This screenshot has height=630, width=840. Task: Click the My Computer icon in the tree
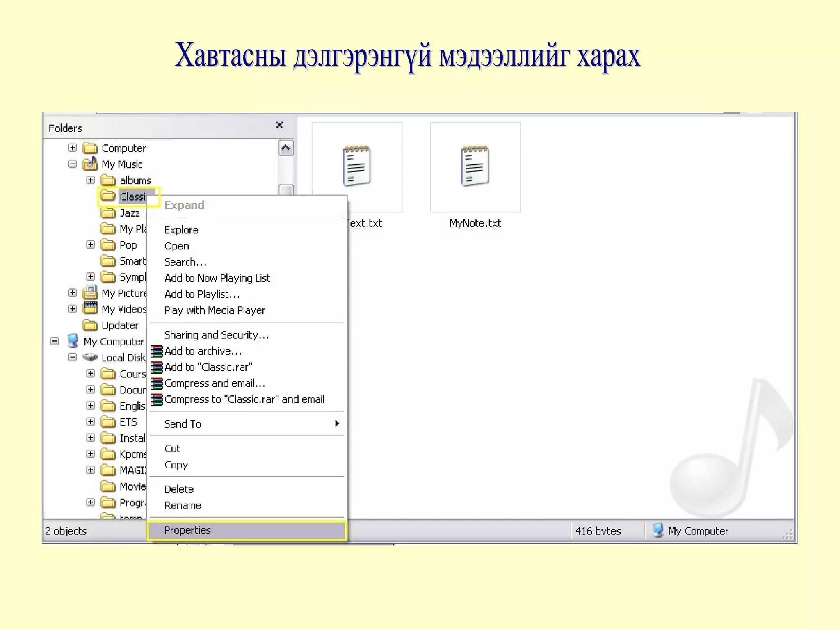73,341
